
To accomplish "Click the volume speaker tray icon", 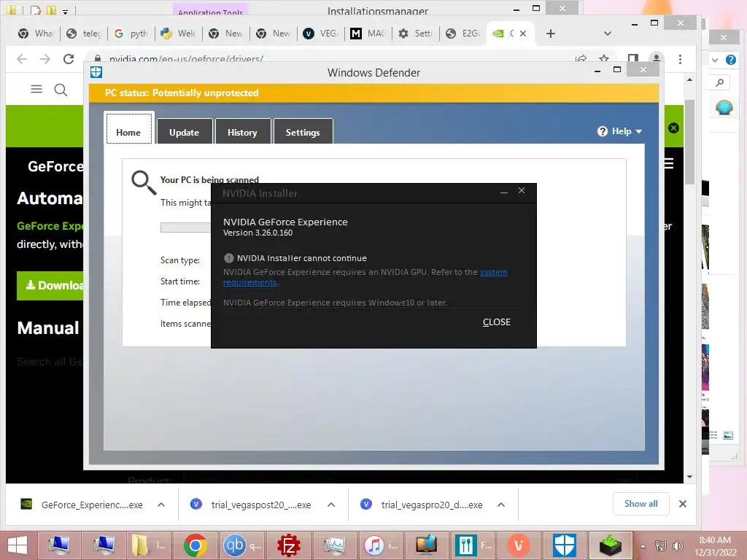I will pyautogui.click(x=678, y=546).
